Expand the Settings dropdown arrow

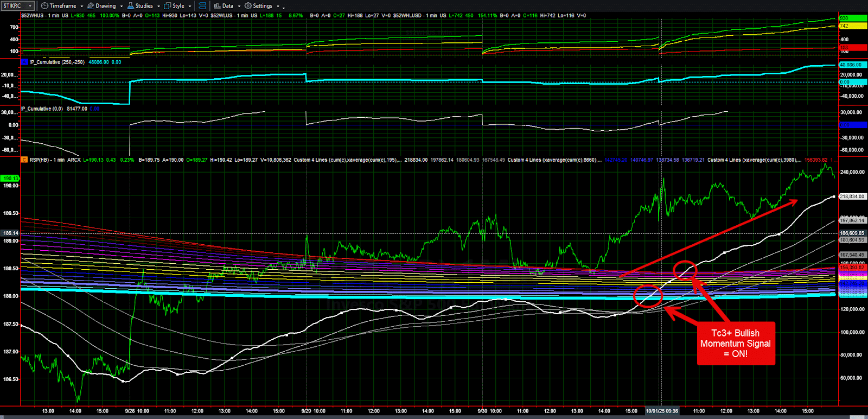point(278,7)
